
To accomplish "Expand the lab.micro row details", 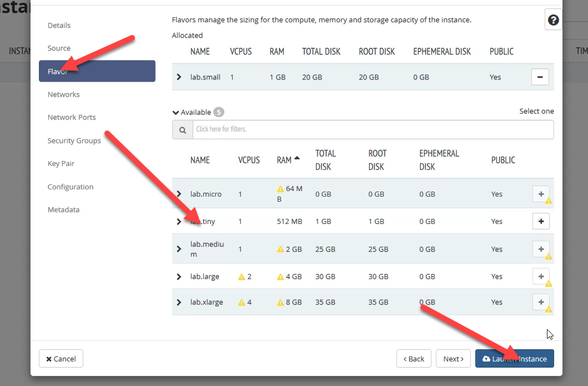I will 179,194.
